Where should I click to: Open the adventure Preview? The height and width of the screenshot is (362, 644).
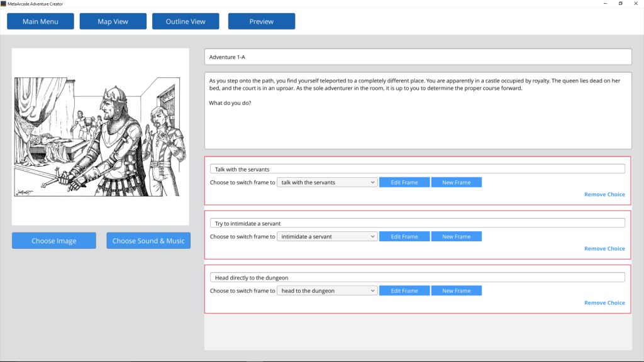click(x=261, y=21)
